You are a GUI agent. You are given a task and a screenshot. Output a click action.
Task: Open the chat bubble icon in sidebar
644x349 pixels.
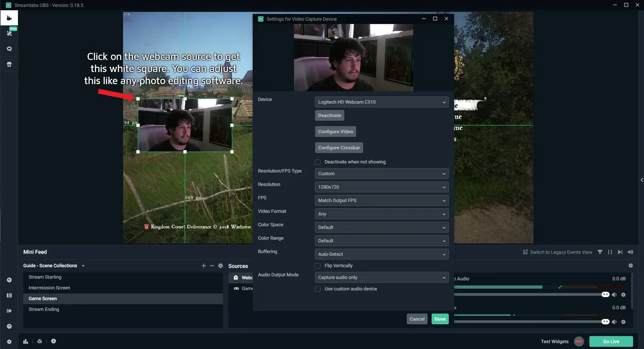tap(9, 49)
